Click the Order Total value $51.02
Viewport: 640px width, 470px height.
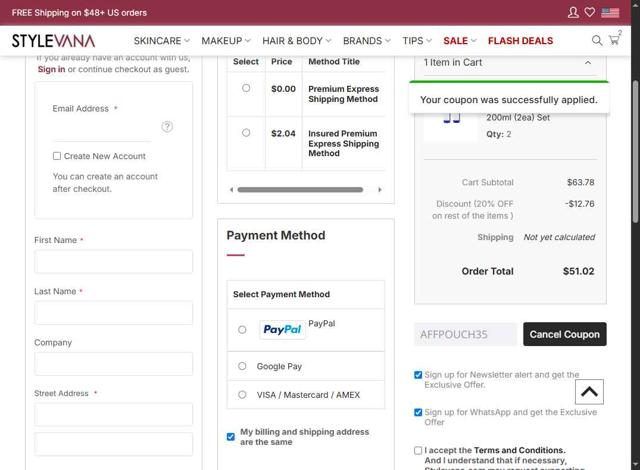(578, 271)
